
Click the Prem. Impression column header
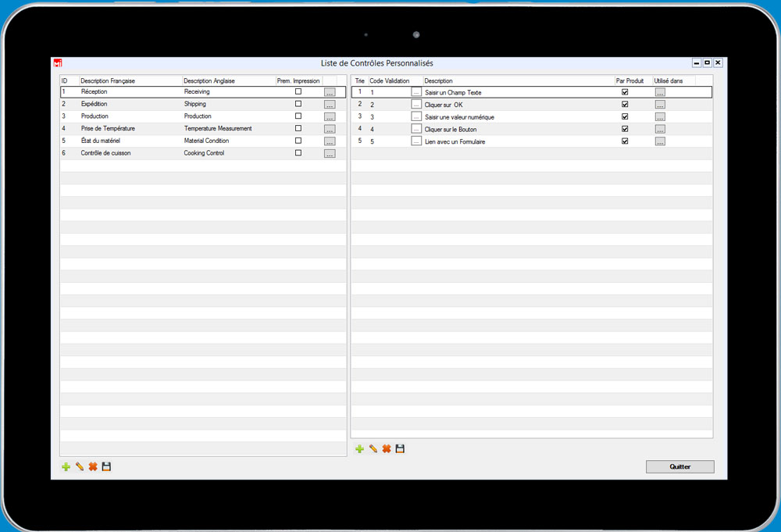299,80
